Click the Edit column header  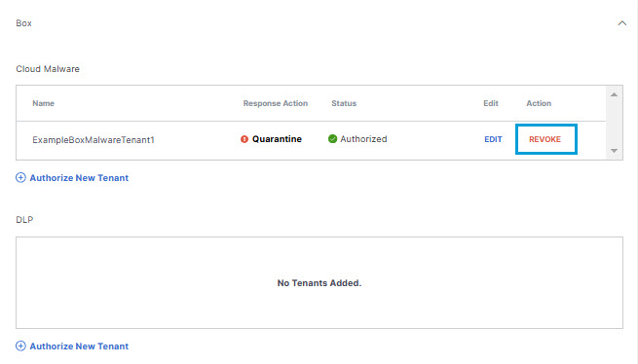491,103
